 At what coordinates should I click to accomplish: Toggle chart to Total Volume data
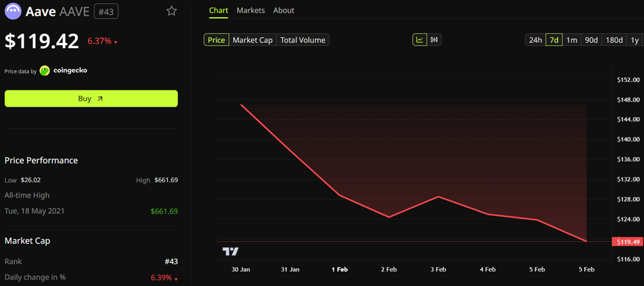tap(303, 40)
